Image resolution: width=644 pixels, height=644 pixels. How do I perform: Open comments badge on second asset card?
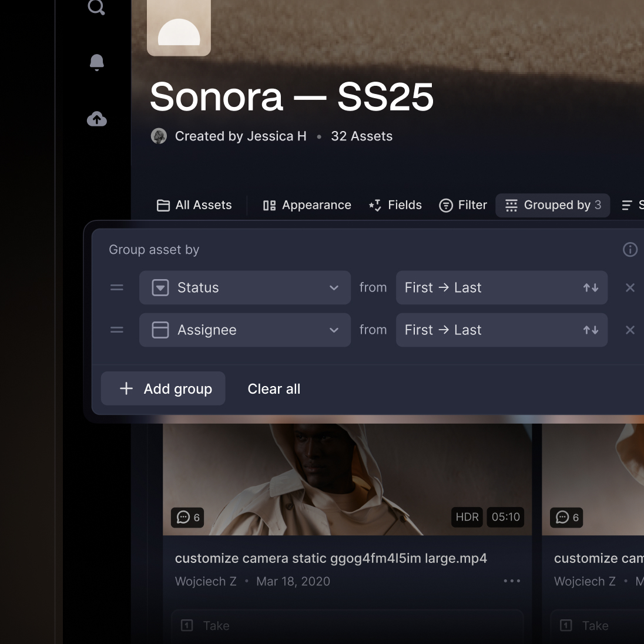click(567, 518)
